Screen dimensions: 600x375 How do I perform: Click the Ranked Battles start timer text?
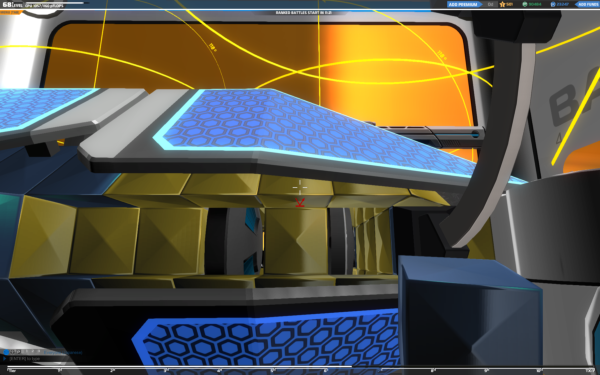[303, 13]
